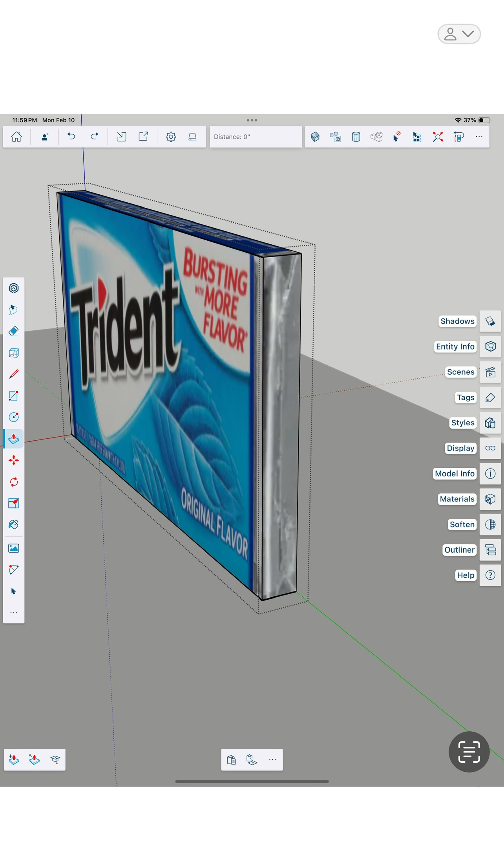The image size is (504, 844).
Task: Tap the Zoom Extents icon
Action: 438,137
